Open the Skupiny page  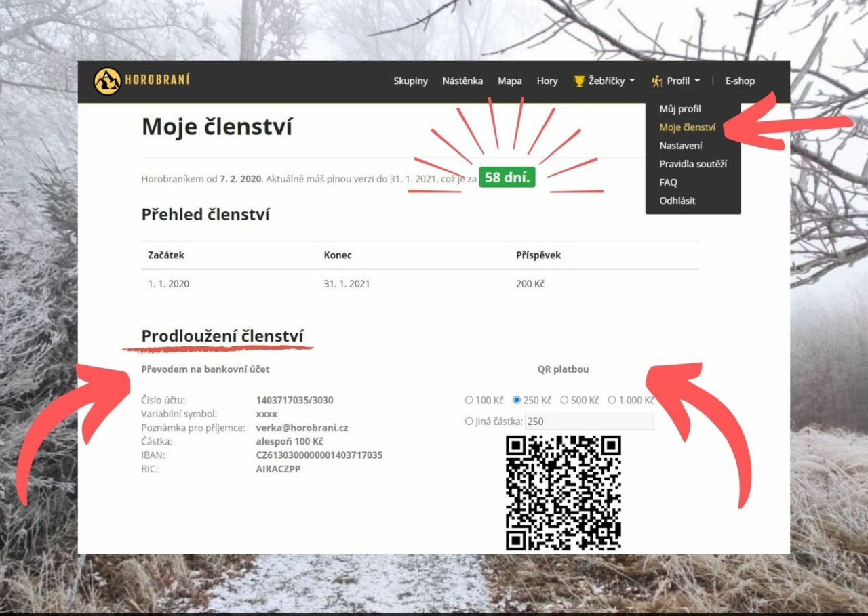(410, 81)
